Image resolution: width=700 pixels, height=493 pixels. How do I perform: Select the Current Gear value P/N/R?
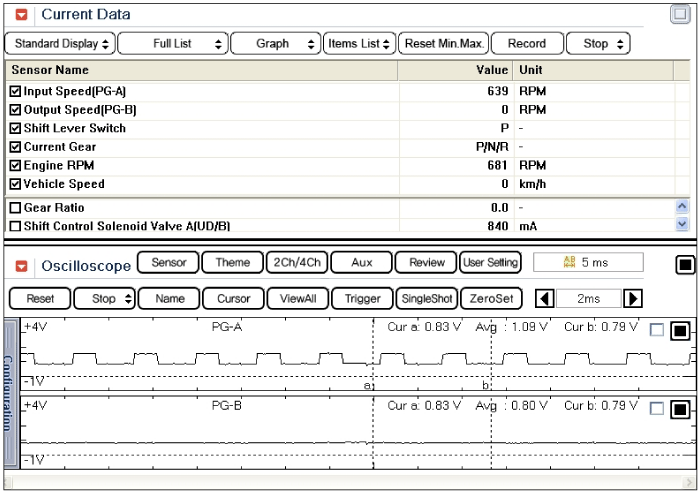point(492,147)
